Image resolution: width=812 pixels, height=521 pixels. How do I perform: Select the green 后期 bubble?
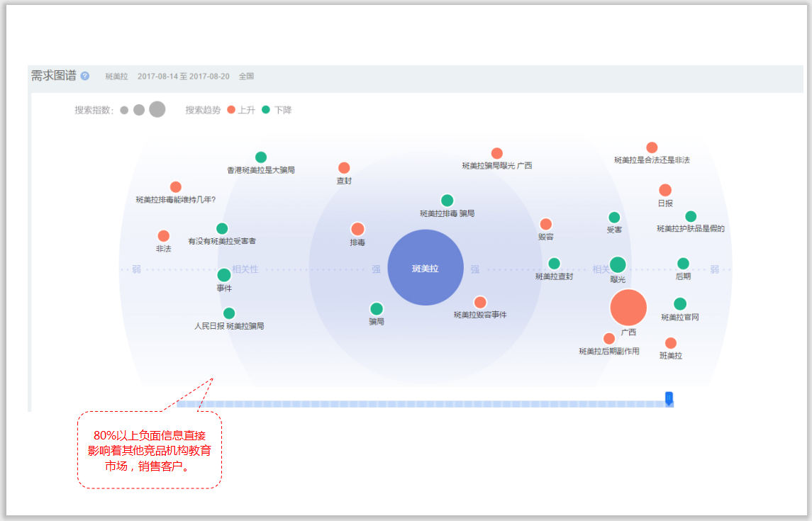[x=683, y=264]
